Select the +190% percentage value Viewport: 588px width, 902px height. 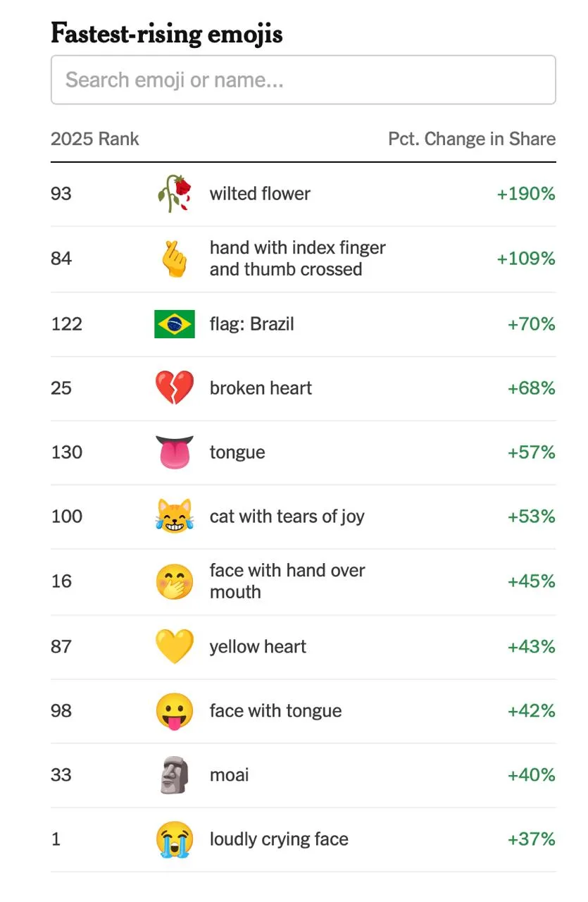[x=526, y=194]
